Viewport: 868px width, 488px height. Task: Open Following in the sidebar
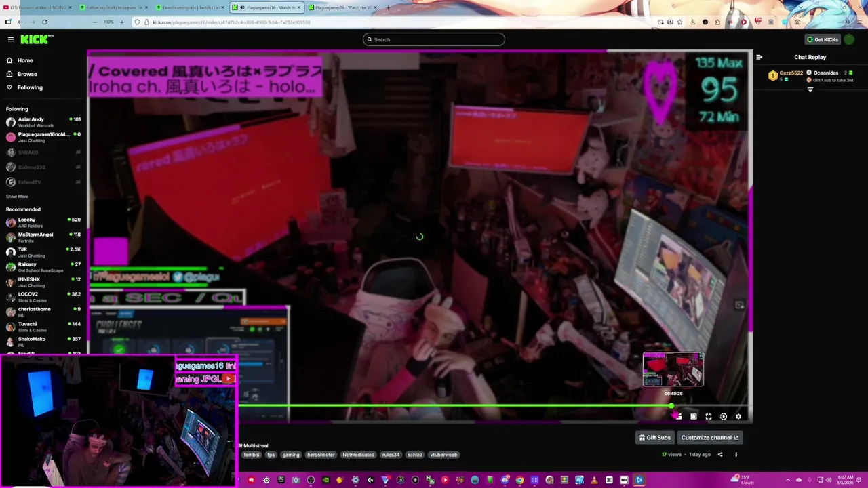[x=30, y=87]
